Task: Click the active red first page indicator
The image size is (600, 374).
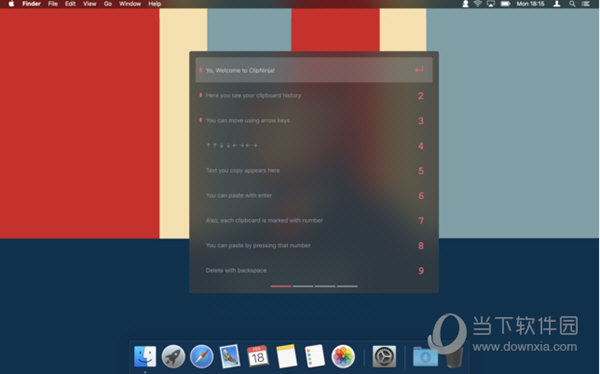Action: point(281,286)
